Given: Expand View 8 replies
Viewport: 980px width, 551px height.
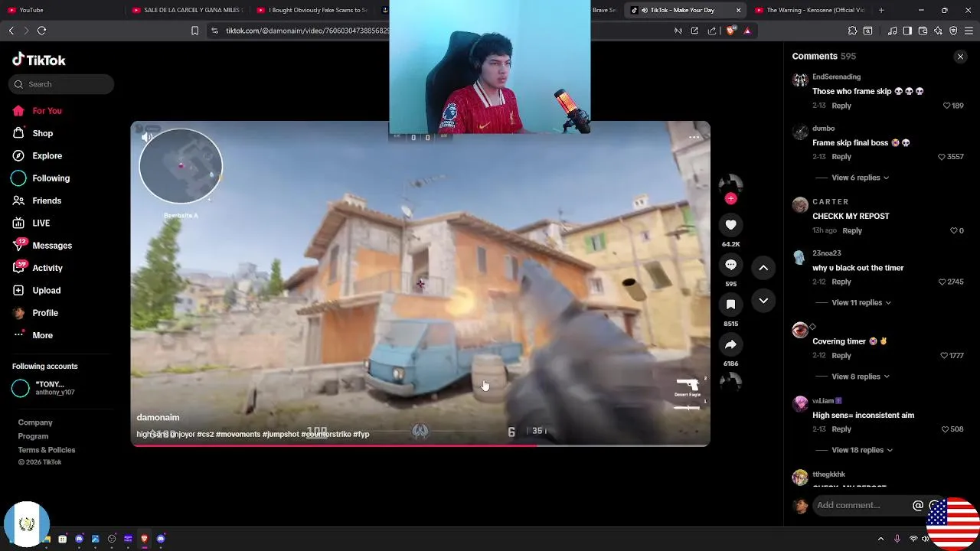Looking at the screenshot, I should 861,377.
